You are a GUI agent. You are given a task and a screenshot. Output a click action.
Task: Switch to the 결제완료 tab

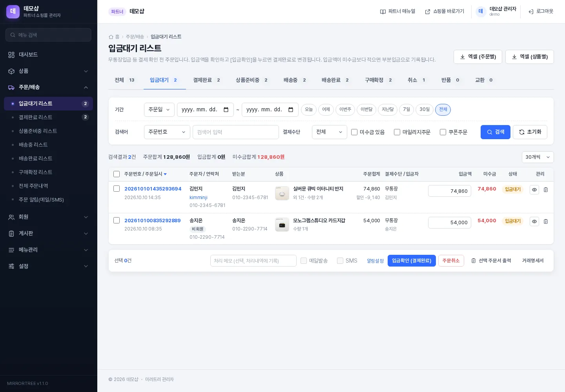[x=207, y=80]
